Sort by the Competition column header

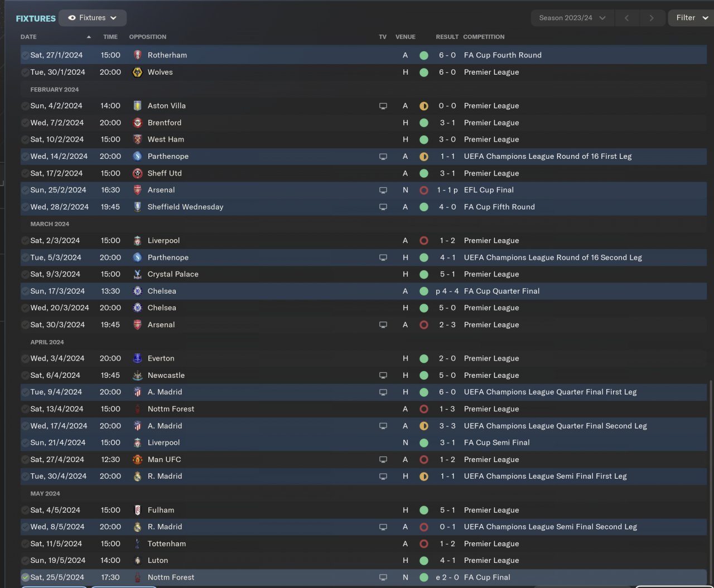pyautogui.click(x=484, y=37)
